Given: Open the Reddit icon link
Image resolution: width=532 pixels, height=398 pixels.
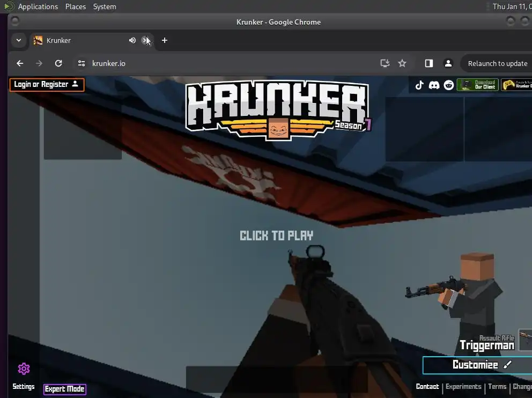Looking at the screenshot, I should (x=448, y=85).
